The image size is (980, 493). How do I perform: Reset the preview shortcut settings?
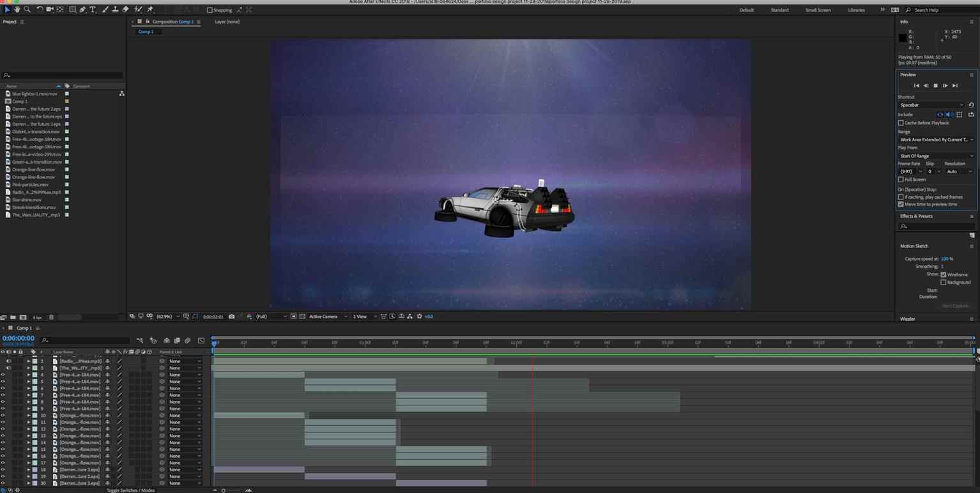tap(971, 105)
